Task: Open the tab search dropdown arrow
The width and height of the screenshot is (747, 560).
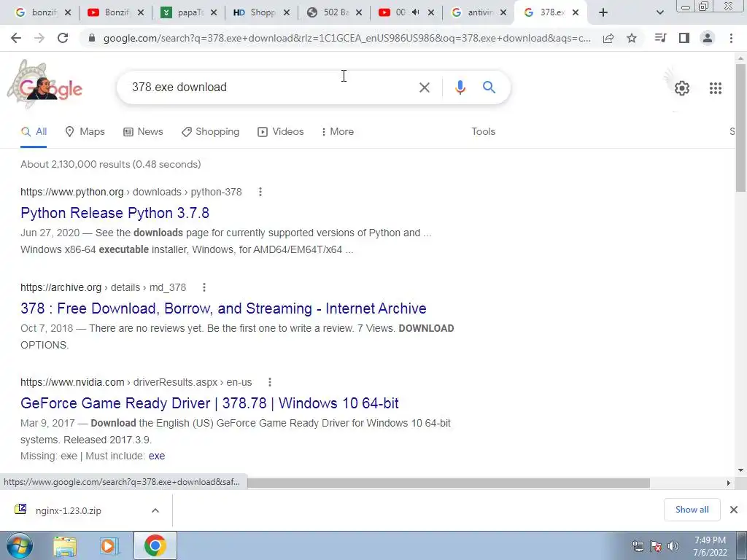Action: pos(659,13)
